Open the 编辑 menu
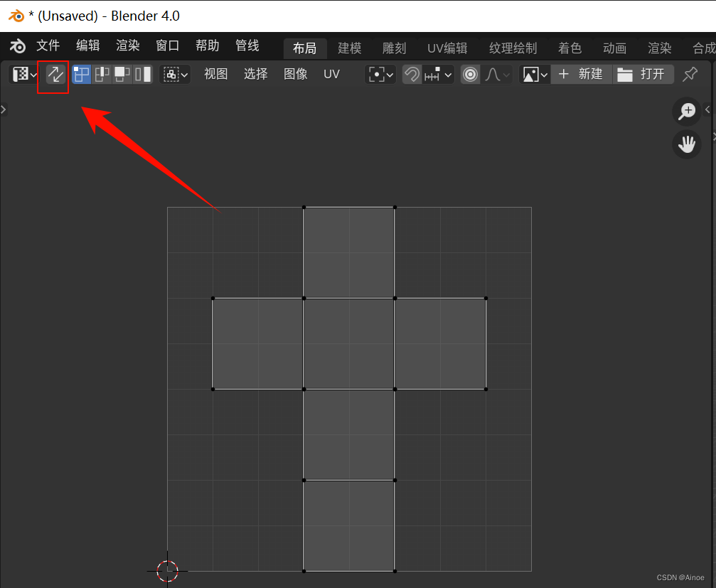Viewport: 716px width, 588px height. click(87, 46)
